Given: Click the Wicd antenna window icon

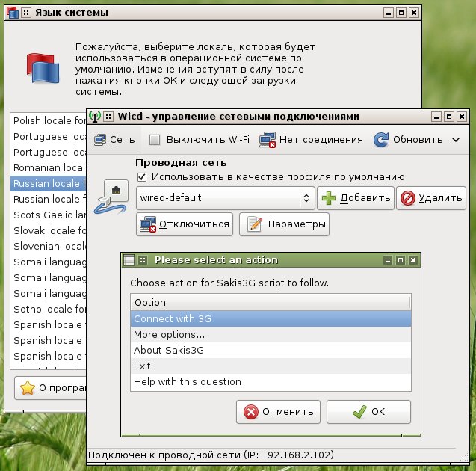Looking at the screenshot, I should (95, 117).
